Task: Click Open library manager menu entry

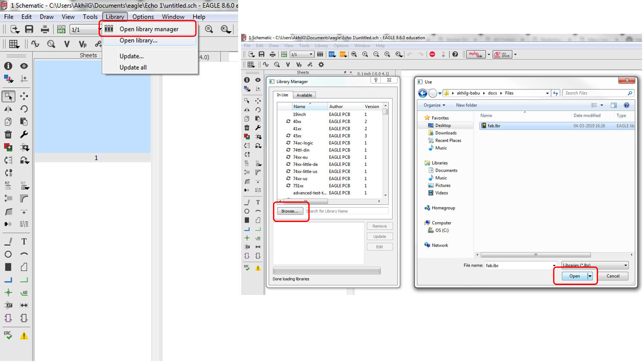Action: coord(149,29)
